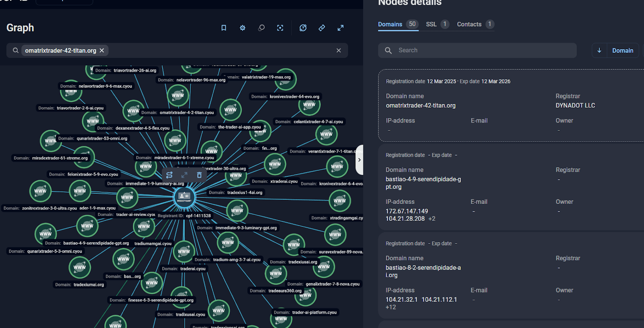Select the qunarixtrader-5-3-omni.cyou node label
644x328 pixels.
click(x=45, y=251)
